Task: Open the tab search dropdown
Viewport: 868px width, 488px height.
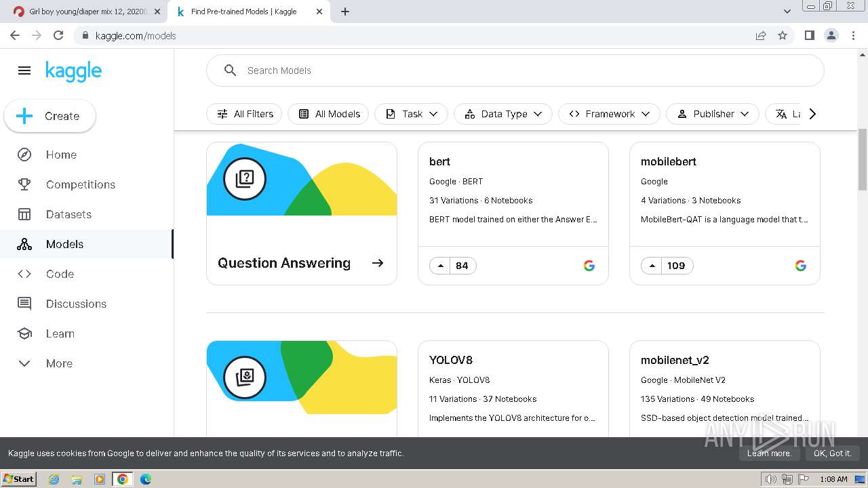Action: pos(787,12)
